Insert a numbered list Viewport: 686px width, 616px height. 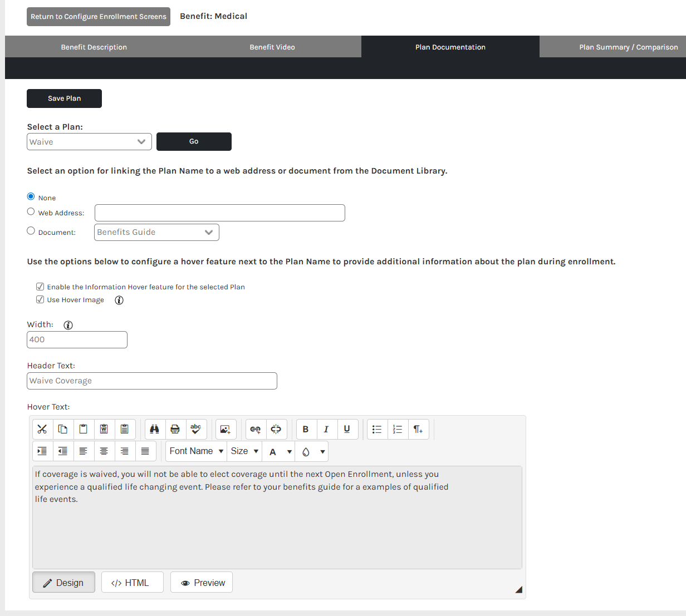pos(398,429)
